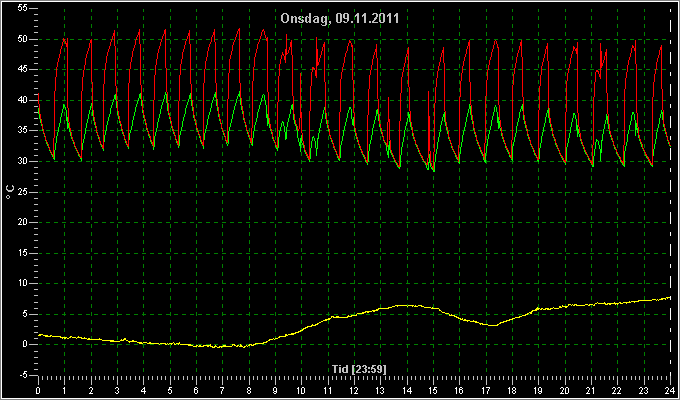
Task: Select hour 15 on the time axis
Action: coord(433,390)
